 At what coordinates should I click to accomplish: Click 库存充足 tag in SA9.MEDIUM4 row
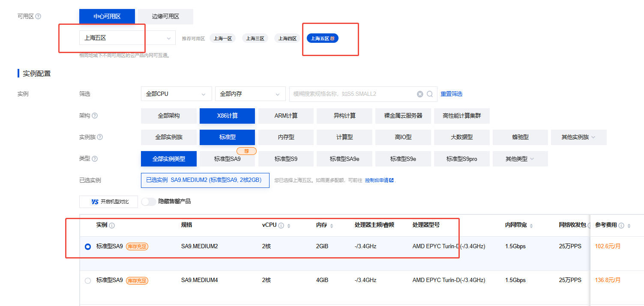point(137,281)
